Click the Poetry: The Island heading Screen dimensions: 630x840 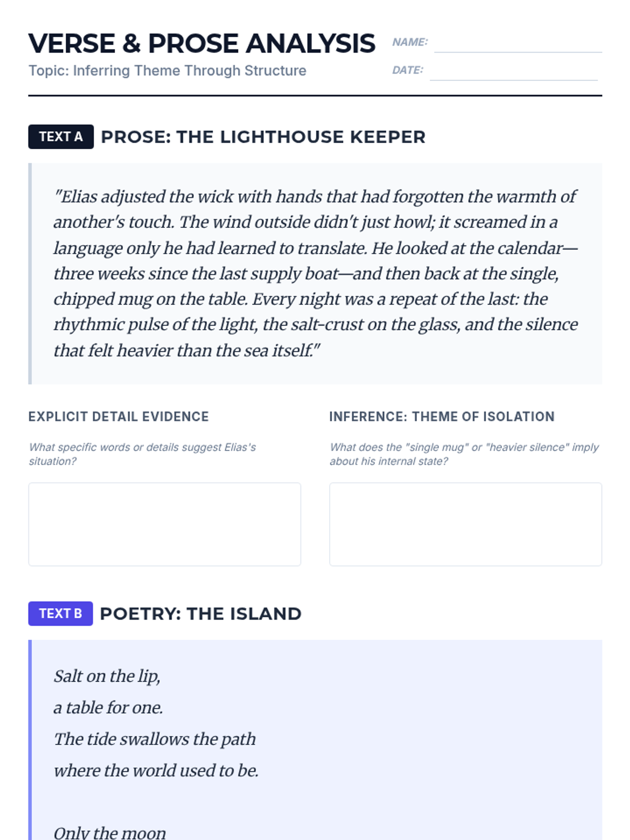point(201,614)
